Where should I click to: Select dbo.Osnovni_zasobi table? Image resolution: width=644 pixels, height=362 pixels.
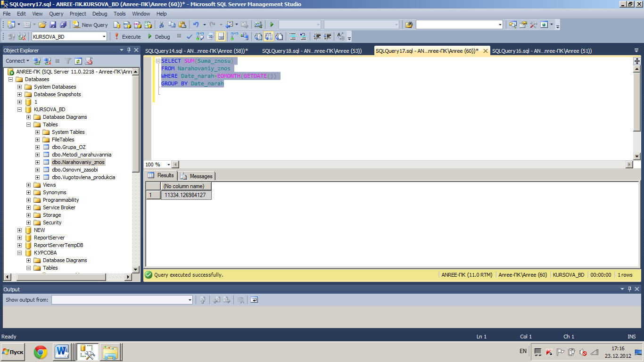coord(75,170)
